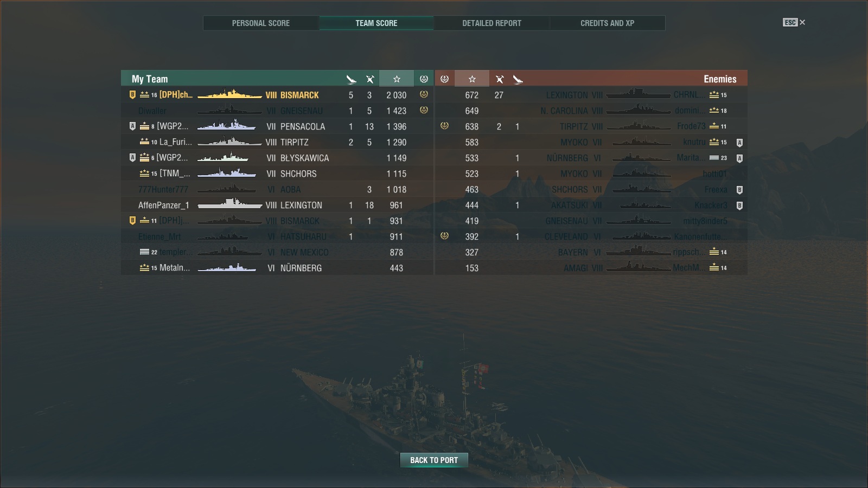Switch to the Detailed Report tab
This screenshot has height=488, width=868.
[492, 23]
